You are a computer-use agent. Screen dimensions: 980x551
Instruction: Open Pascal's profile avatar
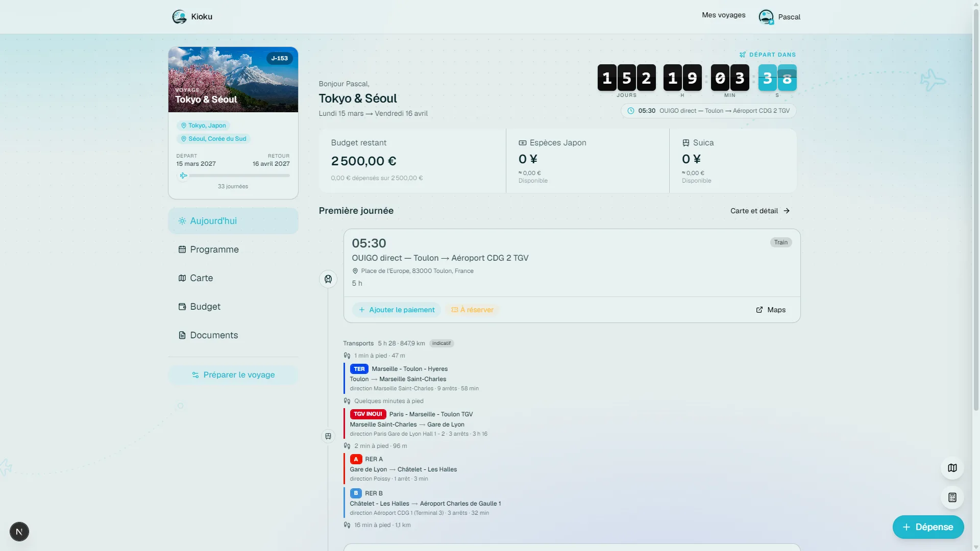766,17
